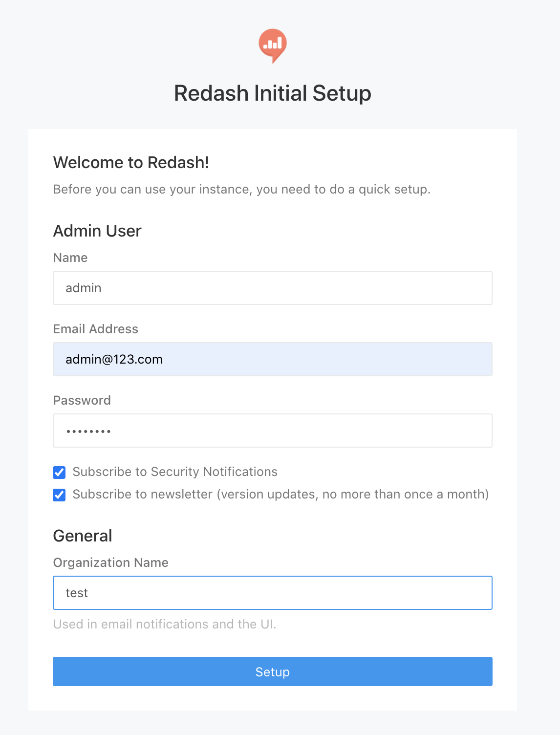
Task: Click the Email Address input field
Action: coord(272,359)
